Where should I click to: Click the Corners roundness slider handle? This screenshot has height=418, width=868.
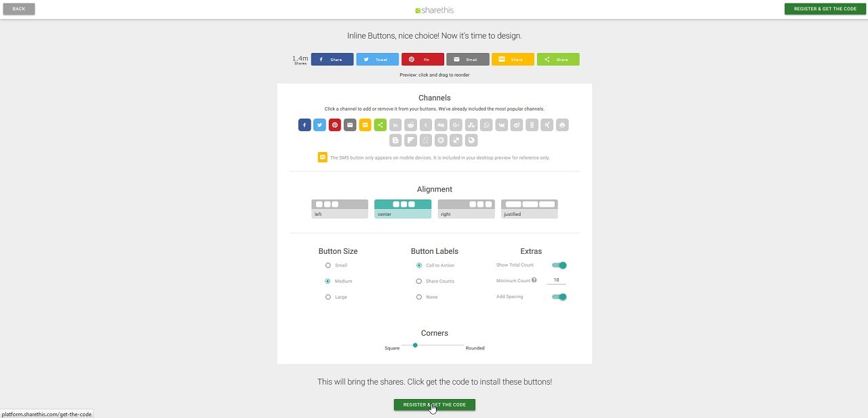point(415,345)
